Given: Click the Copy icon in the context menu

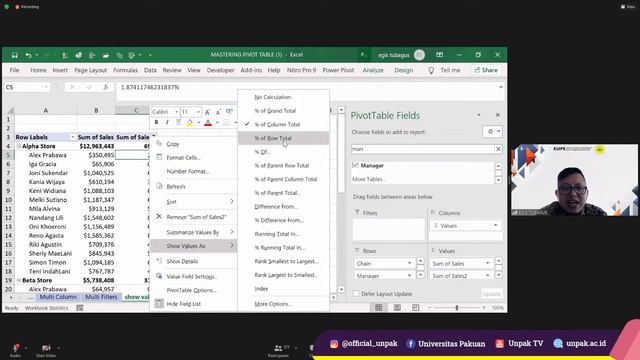Looking at the screenshot, I should 159,144.
